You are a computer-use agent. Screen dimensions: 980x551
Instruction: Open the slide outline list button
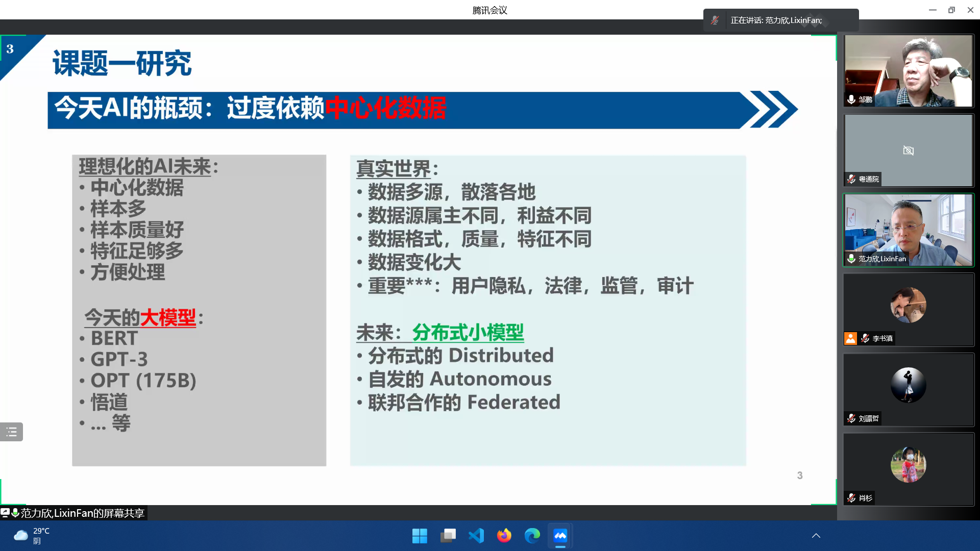11,432
